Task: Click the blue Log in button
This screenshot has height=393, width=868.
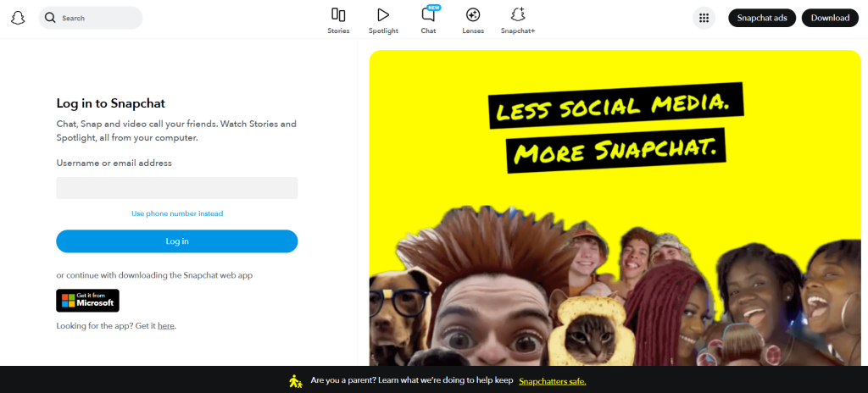Action: 177,241
